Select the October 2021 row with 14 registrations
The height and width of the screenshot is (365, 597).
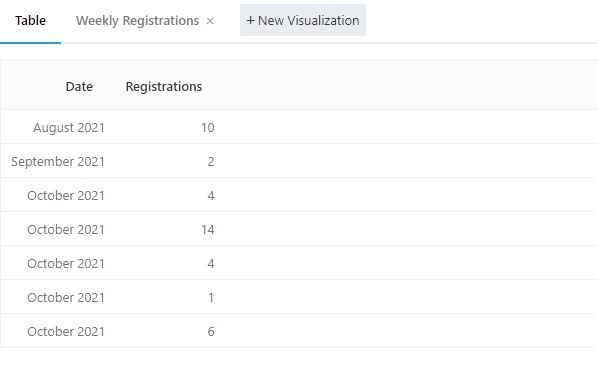pyautogui.click(x=298, y=229)
